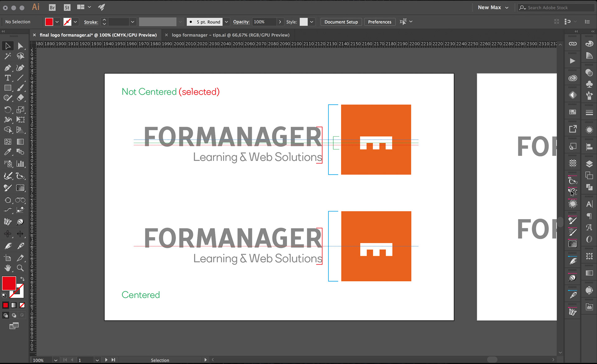Screen dimensions: 597x364
Task: Select the Direct Selection tool
Action: click(20, 46)
